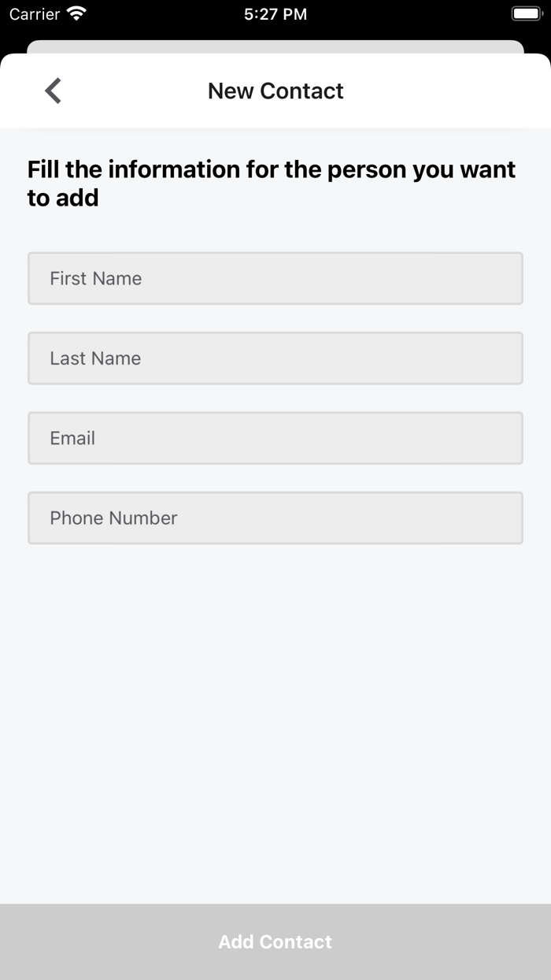Tap the back chevron icon
This screenshot has height=980, width=551.
click(53, 91)
